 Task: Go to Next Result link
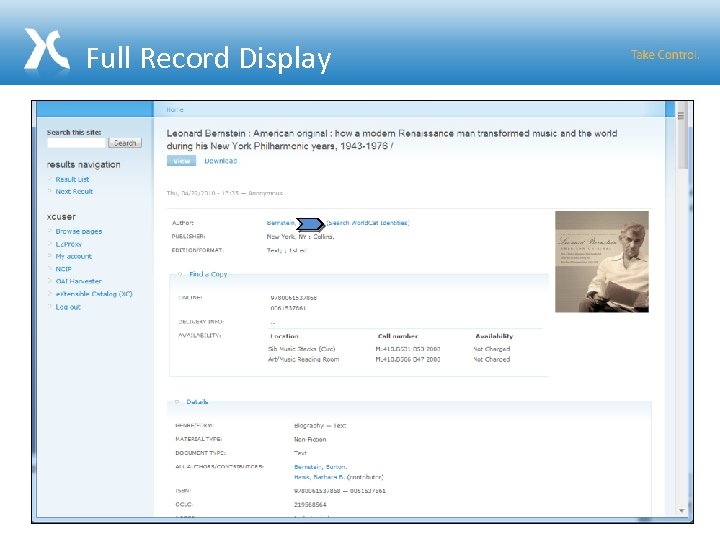pos(74,191)
